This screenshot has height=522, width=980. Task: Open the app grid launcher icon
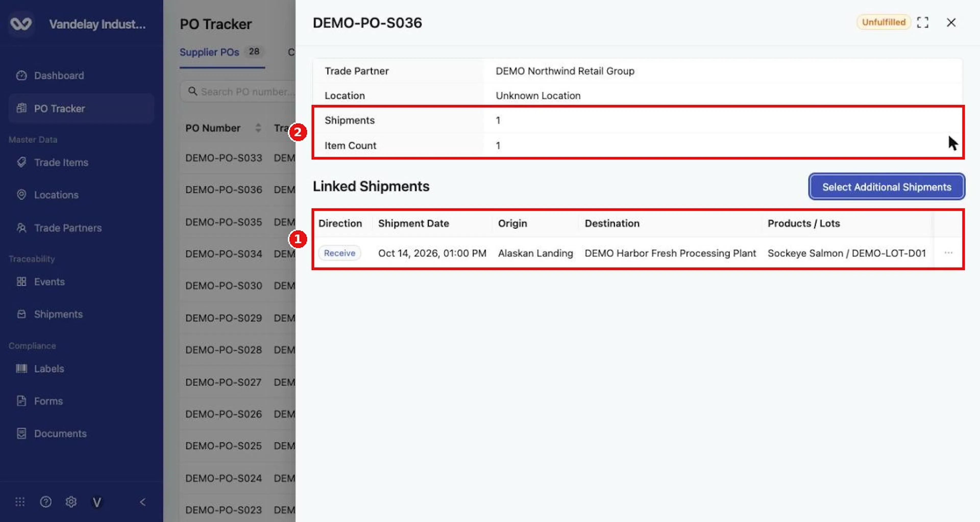tap(20, 502)
